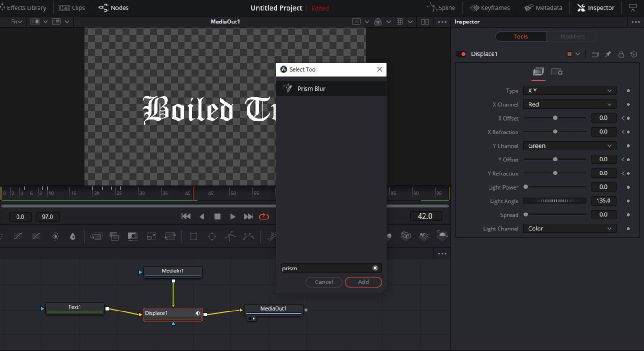Select the Blur droplet tool icon
Viewport: 644px width, 351px height.
click(x=73, y=236)
